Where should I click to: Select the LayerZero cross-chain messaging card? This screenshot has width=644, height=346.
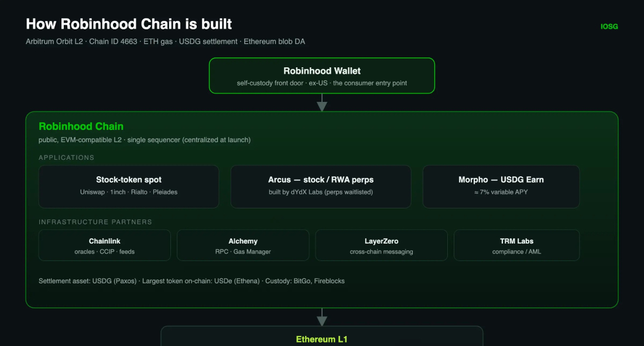pyautogui.click(x=382, y=245)
